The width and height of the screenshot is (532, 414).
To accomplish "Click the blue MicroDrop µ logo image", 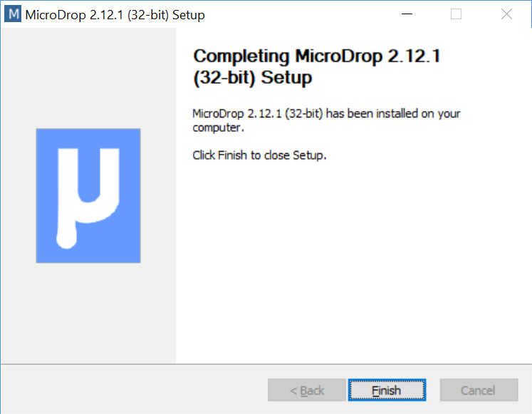I will (88, 195).
